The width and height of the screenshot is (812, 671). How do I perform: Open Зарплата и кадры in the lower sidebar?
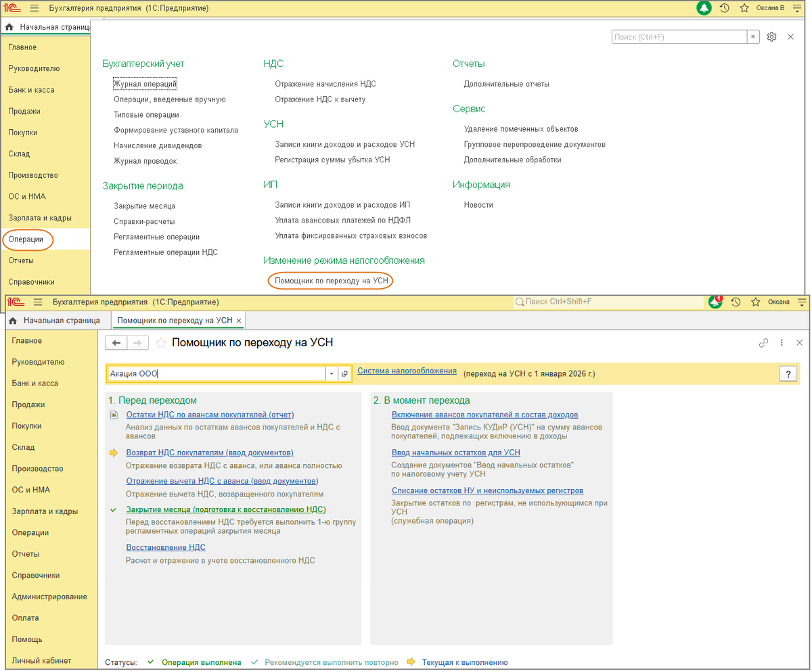(45, 511)
